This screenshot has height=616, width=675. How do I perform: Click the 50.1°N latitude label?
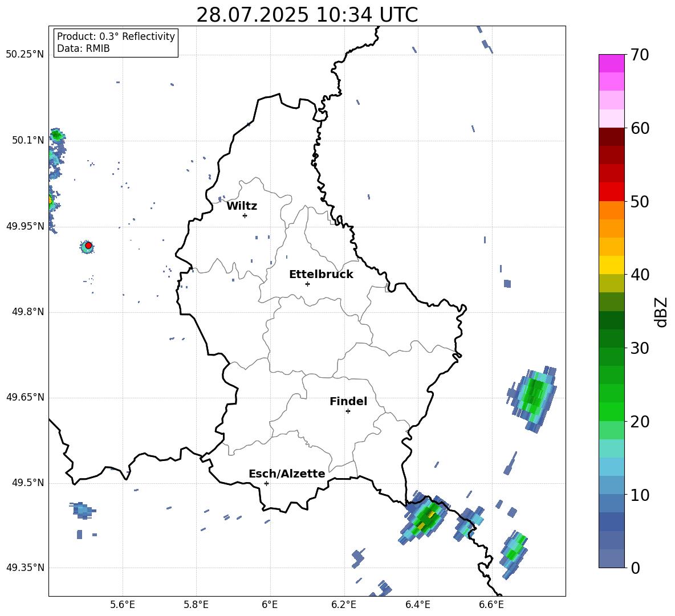[x=28, y=140]
